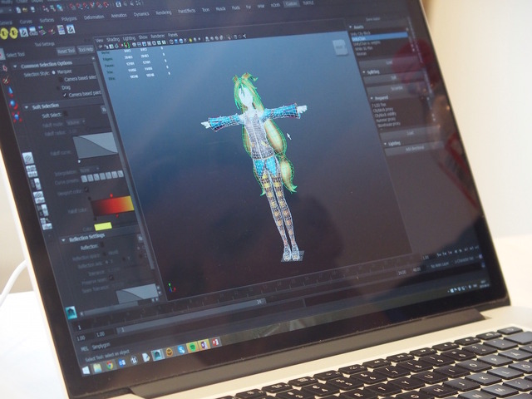The image size is (532, 399).
Task: Click the Reset Tool button
Action: point(66,52)
